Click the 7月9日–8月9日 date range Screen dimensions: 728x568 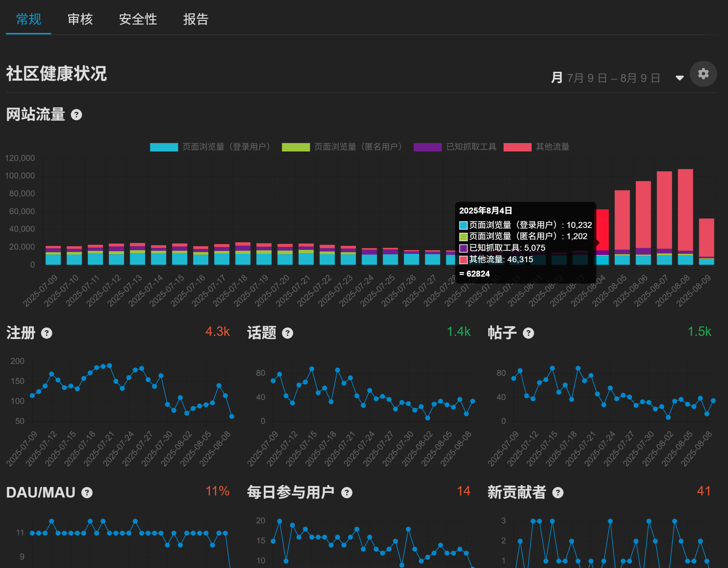(614, 78)
